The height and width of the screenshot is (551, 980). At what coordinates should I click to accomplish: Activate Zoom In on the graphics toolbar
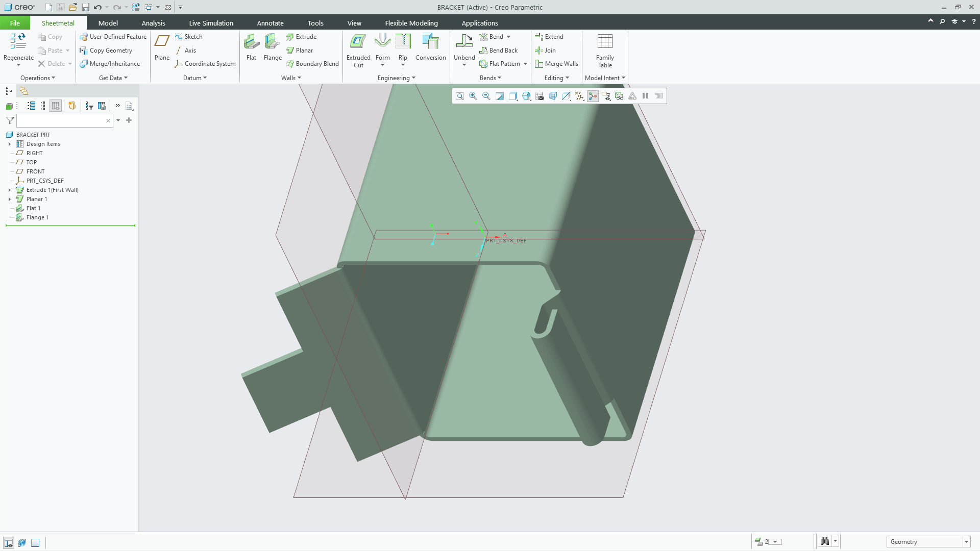coord(473,96)
